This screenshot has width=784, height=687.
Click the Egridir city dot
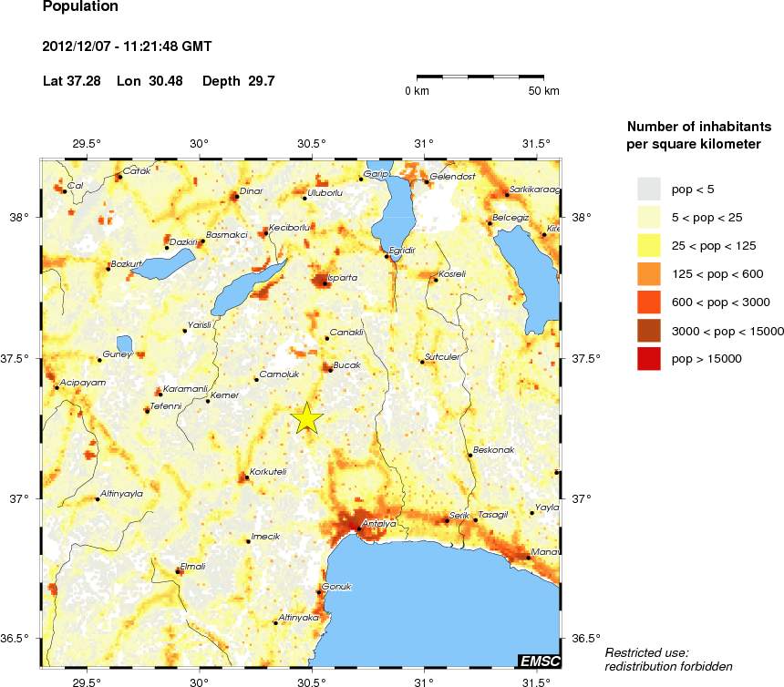pos(386,256)
